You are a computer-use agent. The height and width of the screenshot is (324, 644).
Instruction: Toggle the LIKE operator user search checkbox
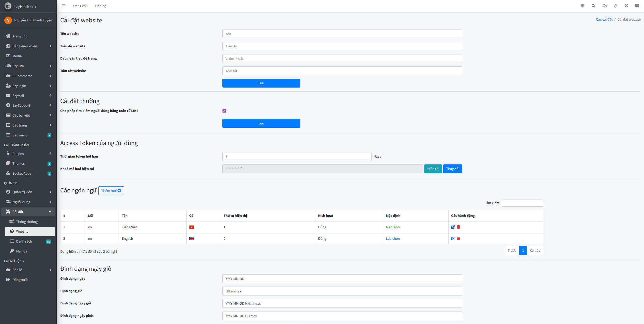224,111
